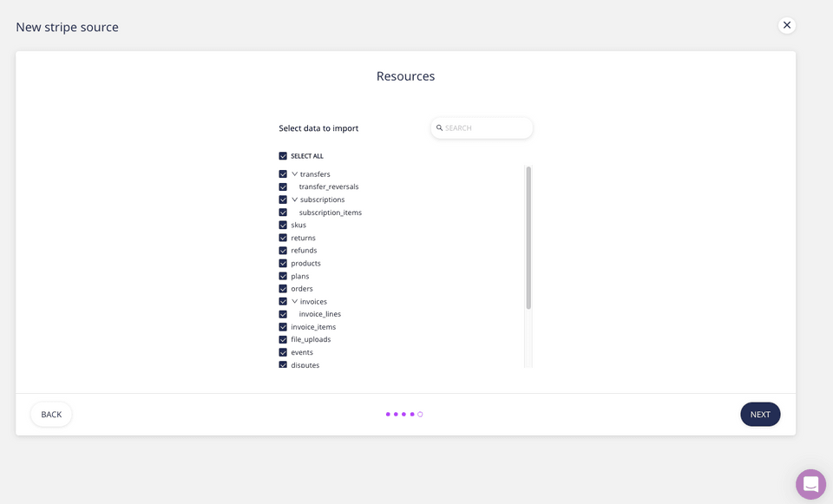833x504 pixels.
Task: Uncheck the plans checkbox
Action: click(x=283, y=275)
